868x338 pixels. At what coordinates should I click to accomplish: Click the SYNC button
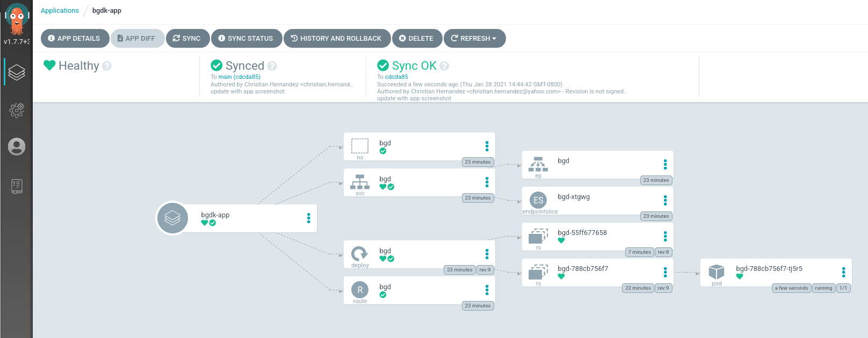(x=188, y=38)
